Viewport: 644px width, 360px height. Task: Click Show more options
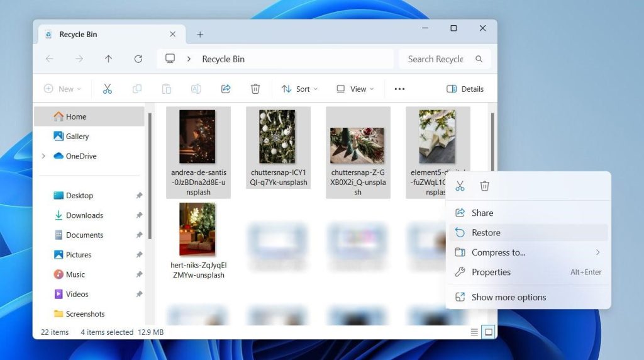(x=528, y=297)
